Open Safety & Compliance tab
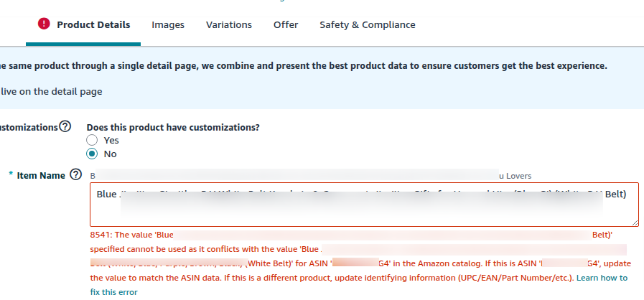The width and height of the screenshot is (644, 300). tap(368, 24)
